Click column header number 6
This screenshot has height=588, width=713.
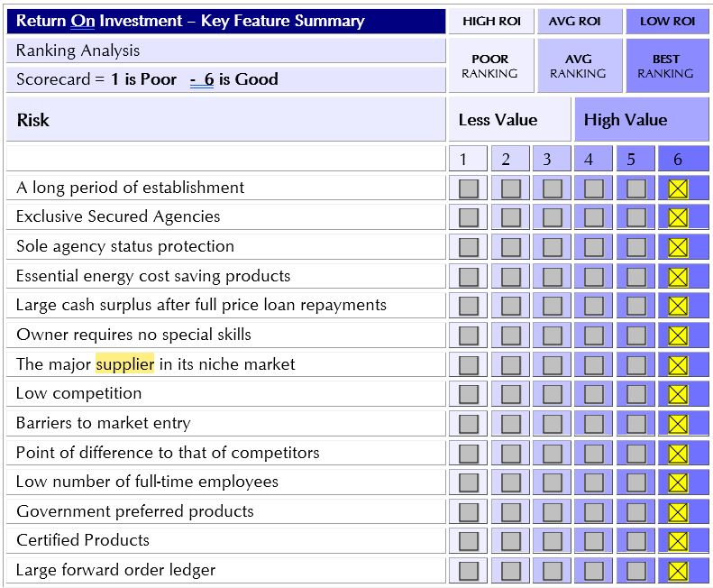point(683,159)
